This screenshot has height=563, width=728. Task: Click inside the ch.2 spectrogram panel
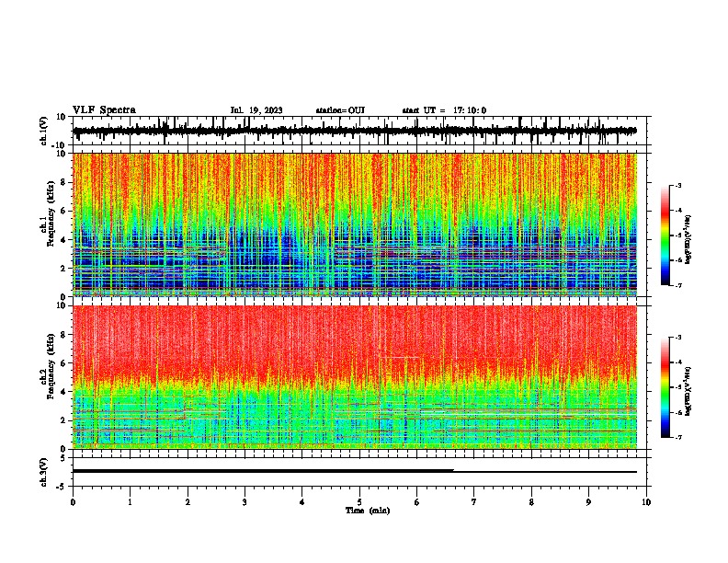point(355,377)
